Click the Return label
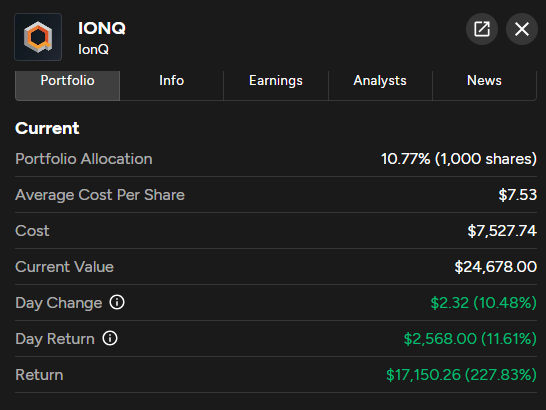This screenshot has height=410, width=546. click(39, 375)
